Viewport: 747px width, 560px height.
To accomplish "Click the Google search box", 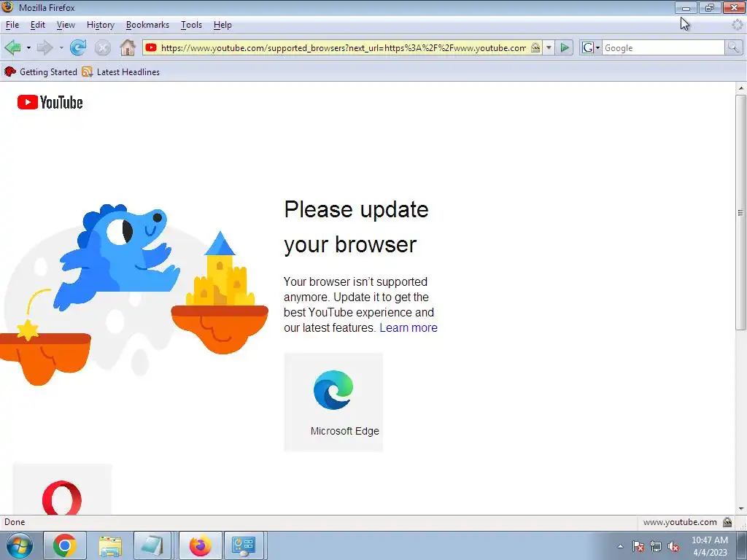I will click(663, 47).
